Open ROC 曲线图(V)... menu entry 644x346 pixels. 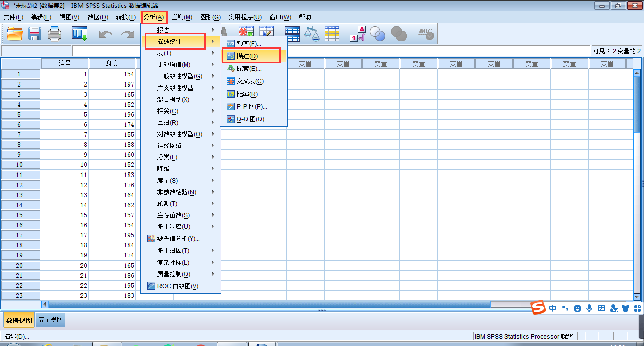[181, 286]
